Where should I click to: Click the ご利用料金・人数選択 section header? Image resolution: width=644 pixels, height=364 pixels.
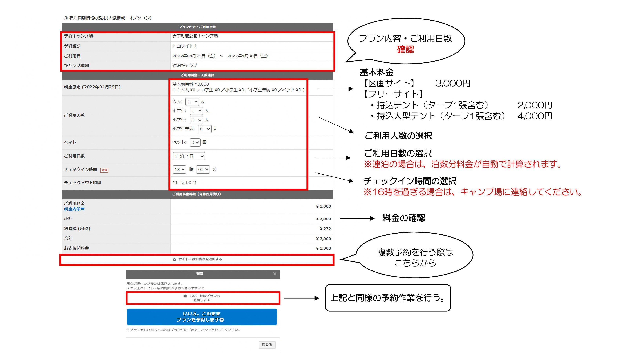[198, 75]
